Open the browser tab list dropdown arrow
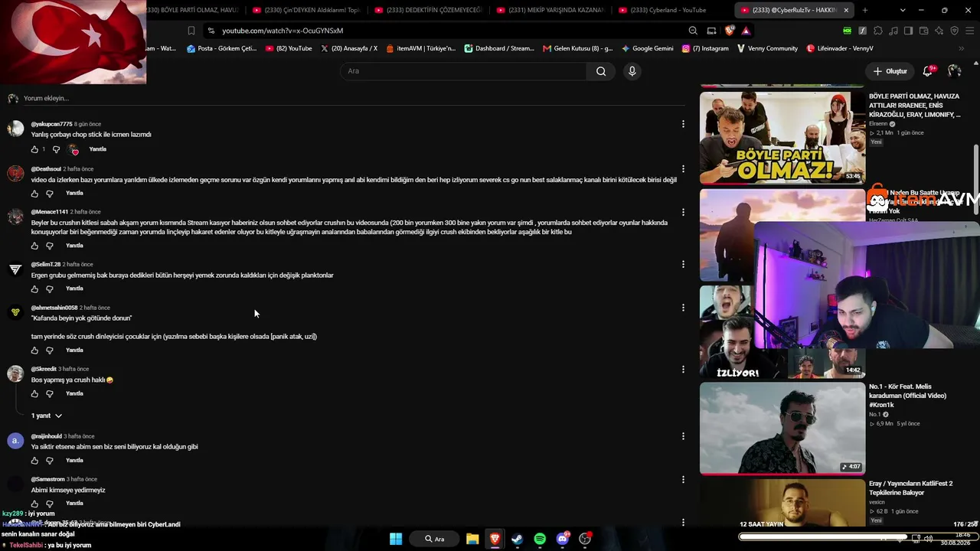980x551 pixels. (x=903, y=10)
